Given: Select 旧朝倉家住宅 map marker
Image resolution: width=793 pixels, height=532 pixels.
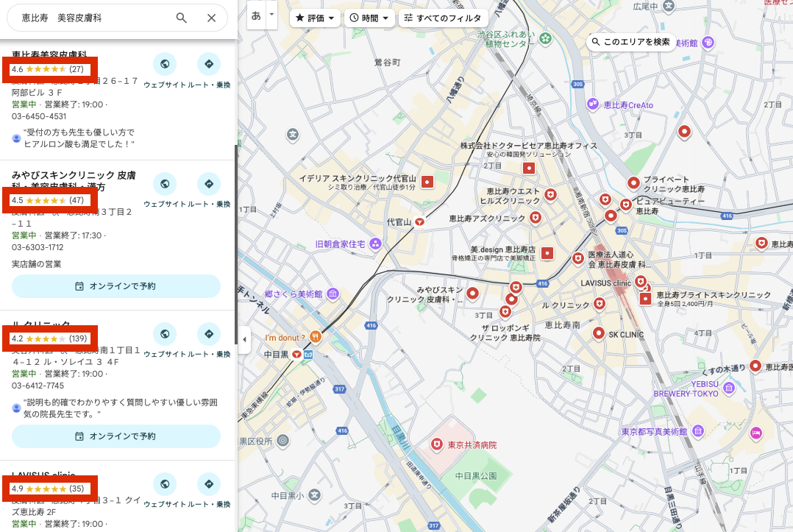Looking at the screenshot, I should [375, 244].
